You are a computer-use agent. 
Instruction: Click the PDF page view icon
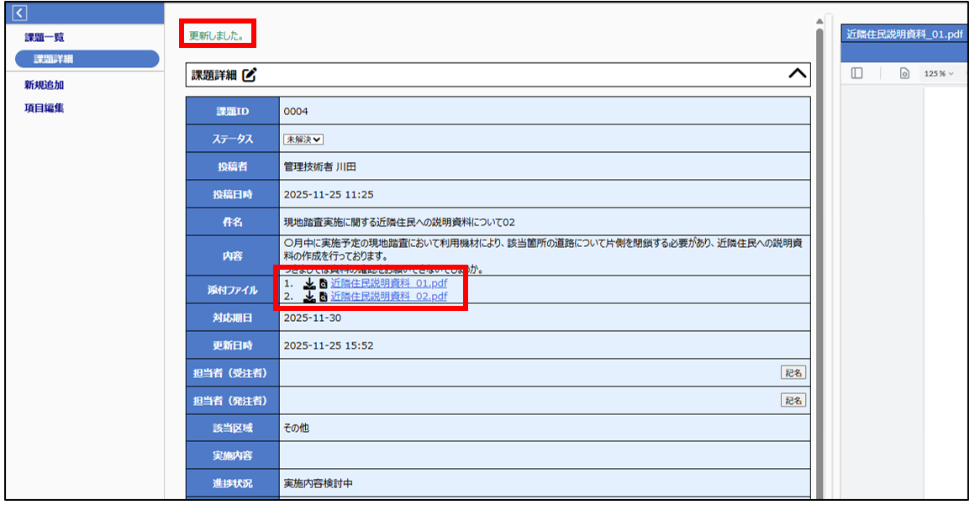pyautogui.click(x=904, y=74)
